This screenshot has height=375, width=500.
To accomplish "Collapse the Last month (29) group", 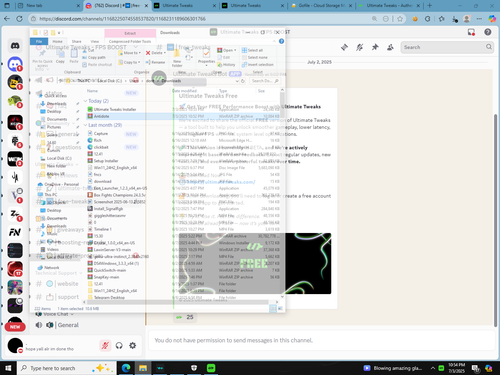I will click(85, 125).
